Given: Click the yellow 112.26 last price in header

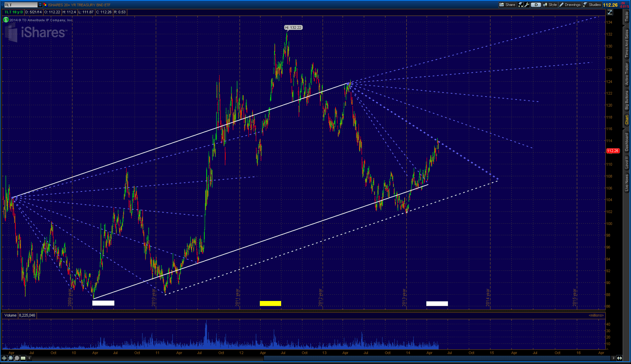Looking at the screenshot, I should (610, 5).
